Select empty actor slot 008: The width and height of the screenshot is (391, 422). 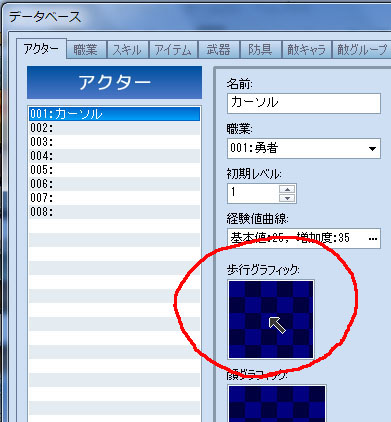114,212
